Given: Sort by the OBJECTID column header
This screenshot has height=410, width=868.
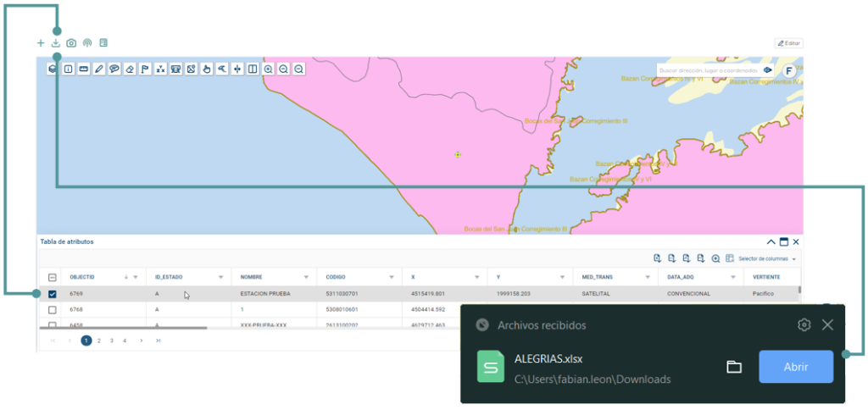Looking at the screenshot, I should pos(82,277).
